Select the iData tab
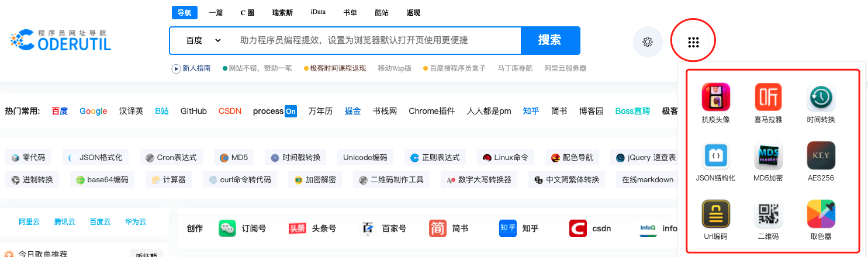The width and height of the screenshot is (868, 257). click(319, 12)
